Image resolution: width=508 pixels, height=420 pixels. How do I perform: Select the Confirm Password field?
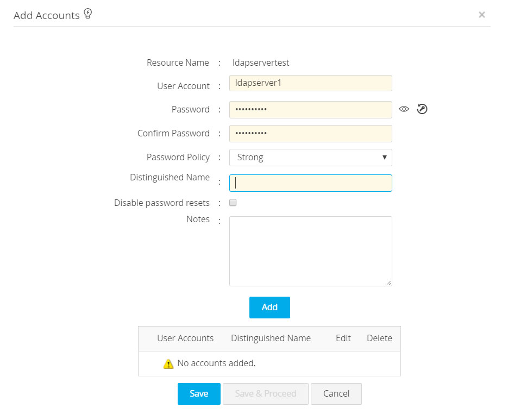click(x=310, y=134)
